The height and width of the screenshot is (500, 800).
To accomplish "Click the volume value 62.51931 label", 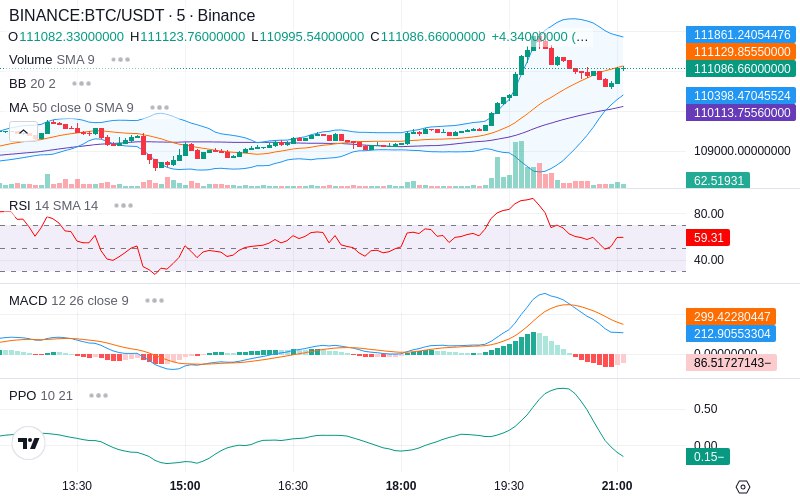I will (x=718, y=180).
